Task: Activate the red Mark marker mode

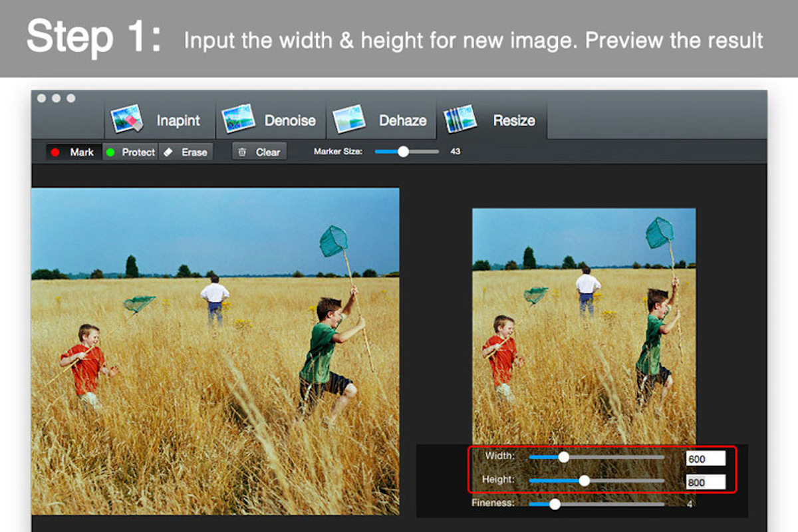Action: [x=74, y=152]
